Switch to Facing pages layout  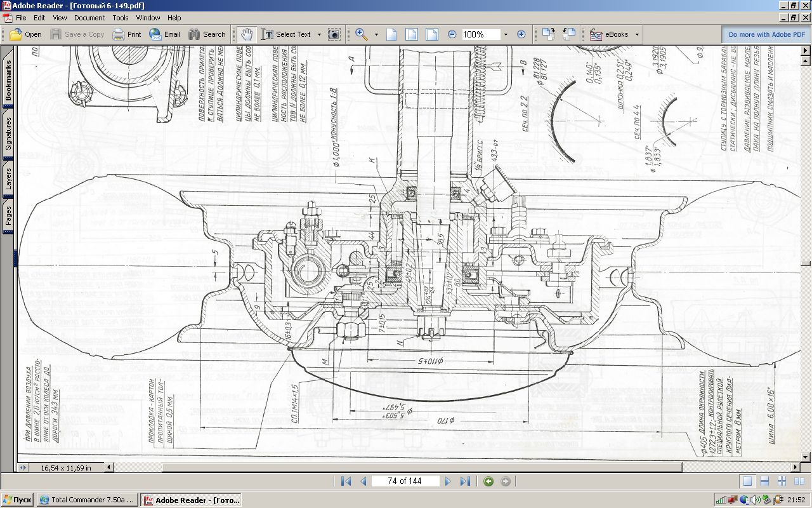coord(798,481)
